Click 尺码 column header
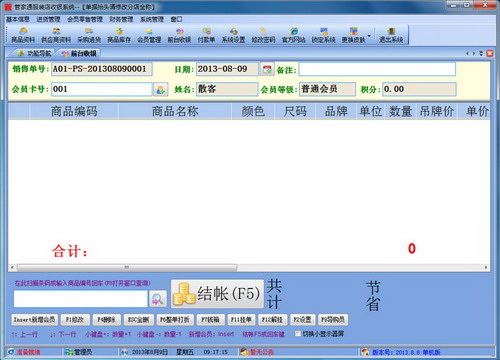The width and height of the screenshot is (500, 360). click(295, 111)
